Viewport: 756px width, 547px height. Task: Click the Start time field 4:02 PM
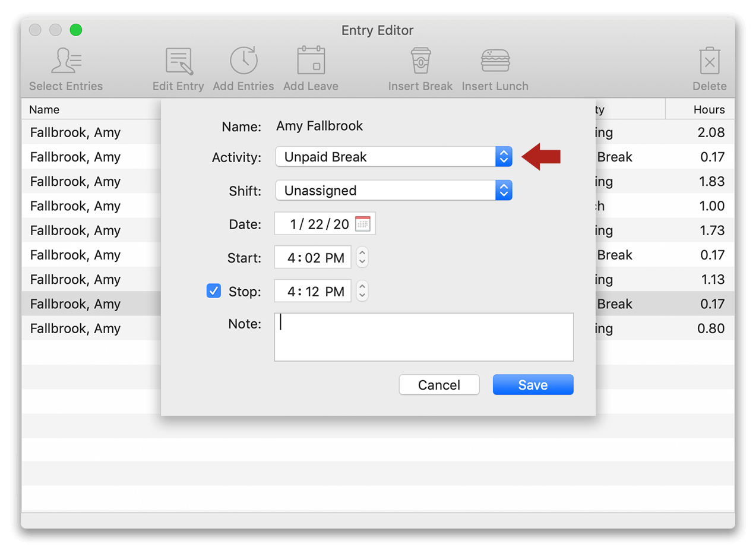click(x=313, y=258)
